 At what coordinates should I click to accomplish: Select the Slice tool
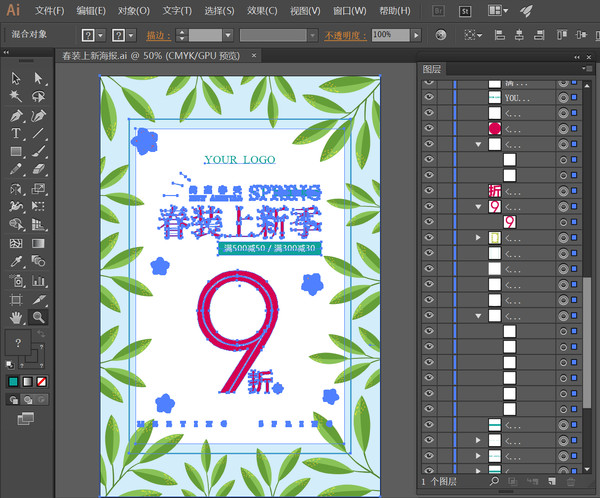click(38, 299)
